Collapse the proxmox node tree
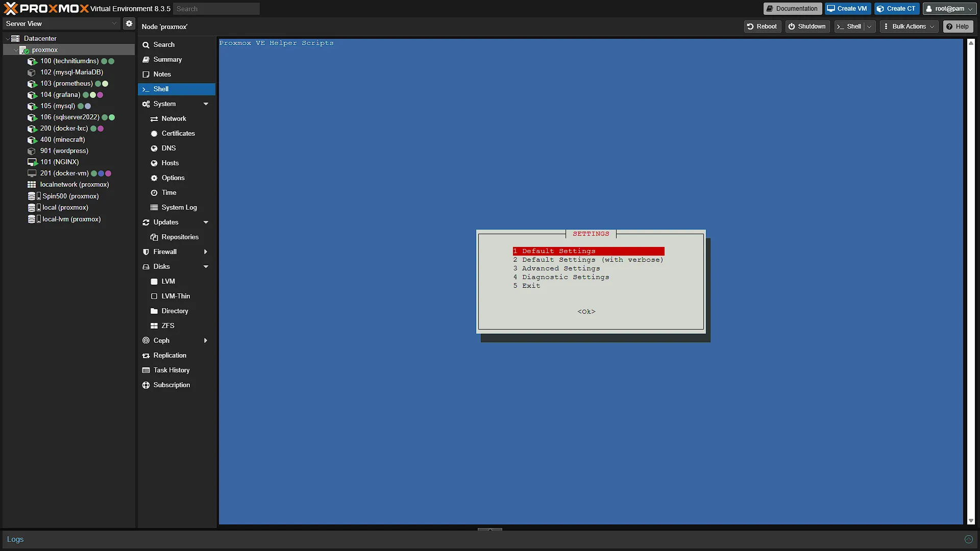Screen dimensions: 980x551 [16, 50]
